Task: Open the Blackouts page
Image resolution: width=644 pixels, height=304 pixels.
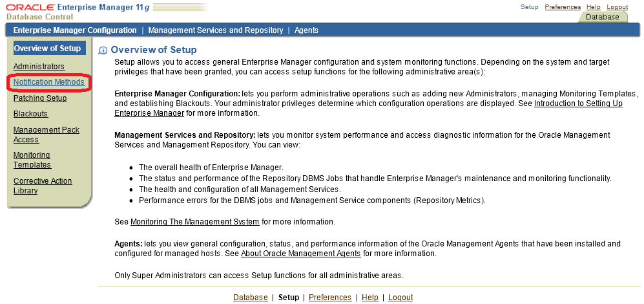Action: pos(31,114)
